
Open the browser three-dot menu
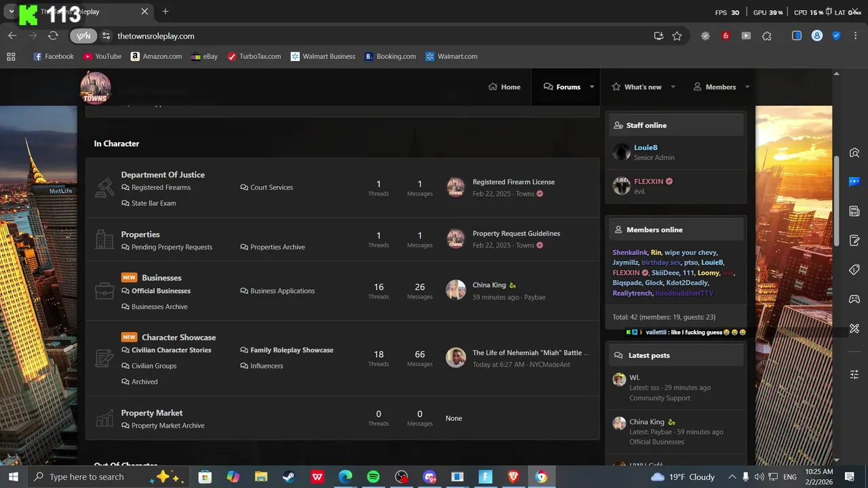(x=855, y=36)
